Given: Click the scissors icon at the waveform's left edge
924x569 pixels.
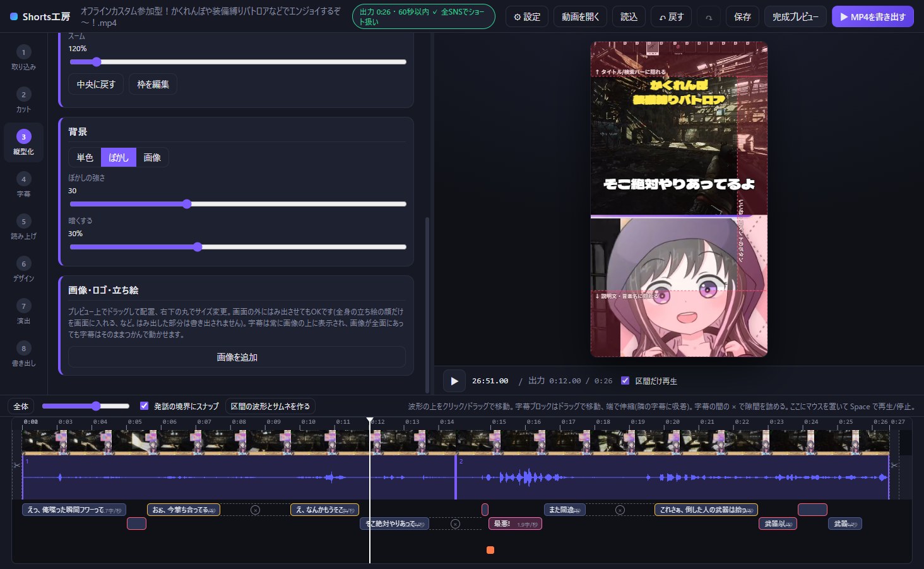Looking at the screenshot, I should [17, 465].
